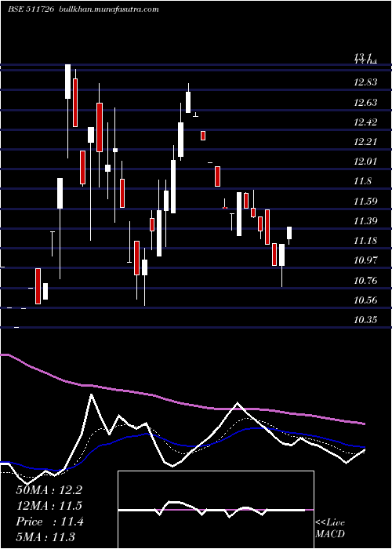
Task: Select the 10.56 price axis label
Action: click(366, 300)
